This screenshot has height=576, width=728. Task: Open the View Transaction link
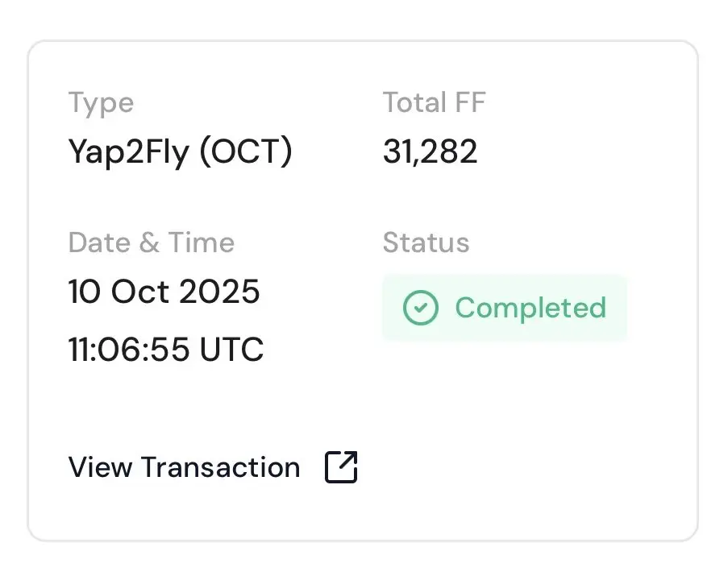click(x=184, y=467)
